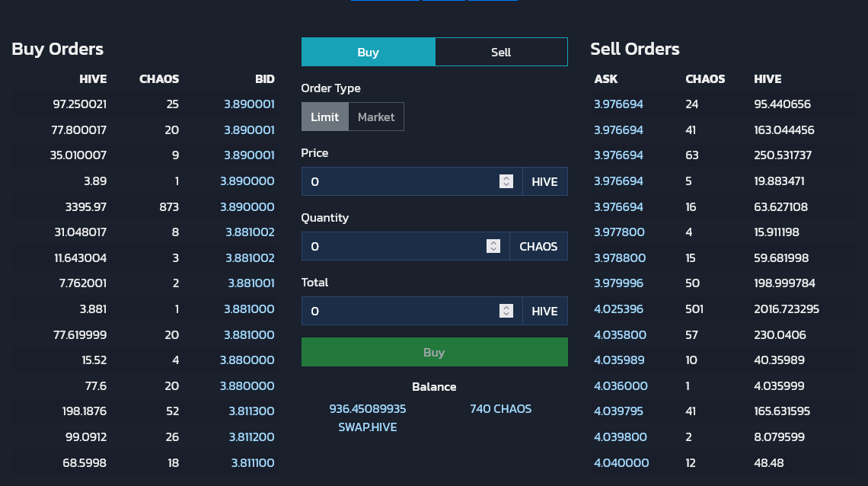The width and height of the screenshot is (868, 486).
Task: Click HIVE amount 48.48 in Sell Orders
Action: [x=768, y=462]
